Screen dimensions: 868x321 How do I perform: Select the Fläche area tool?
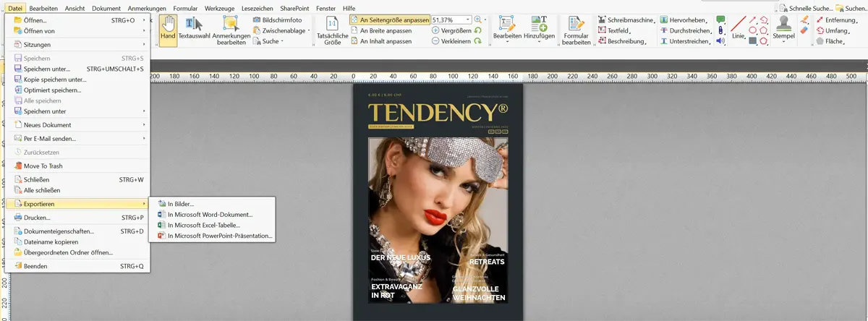[x=829, y=41]
